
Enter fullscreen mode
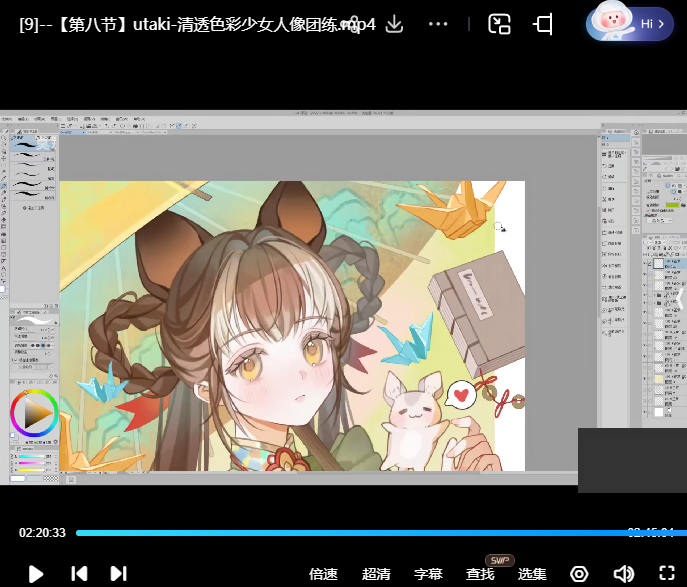click(667, 574)
